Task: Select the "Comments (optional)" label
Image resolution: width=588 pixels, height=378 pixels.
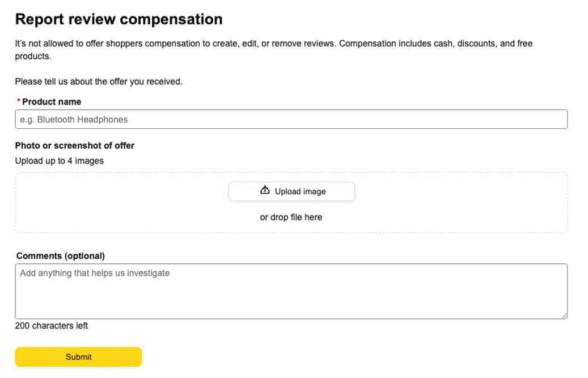Action: [61, 256]
